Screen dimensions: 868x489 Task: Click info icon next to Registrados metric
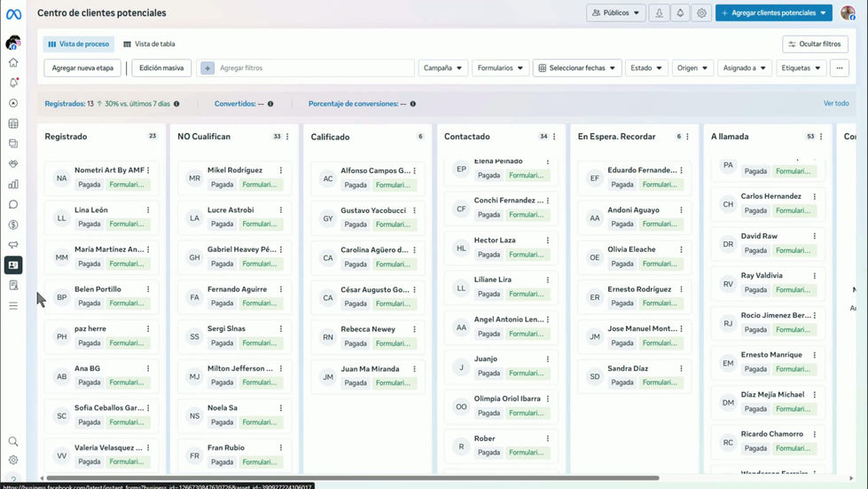point(176,104)
